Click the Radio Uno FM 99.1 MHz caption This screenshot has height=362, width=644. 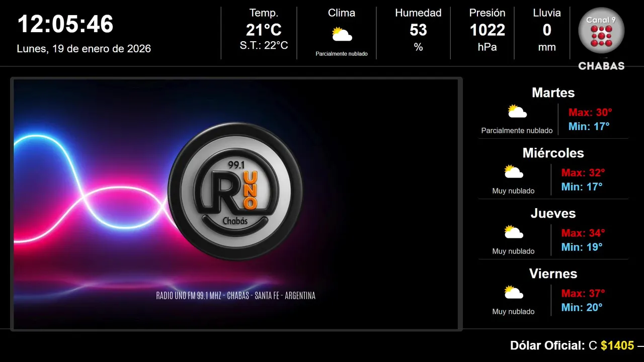click(236, 296)
